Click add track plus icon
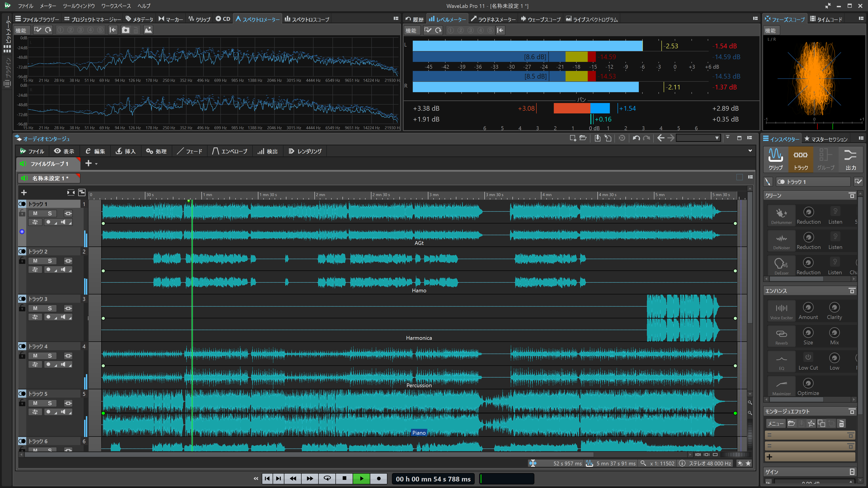The image size is (868, 488). coord(24,193)
